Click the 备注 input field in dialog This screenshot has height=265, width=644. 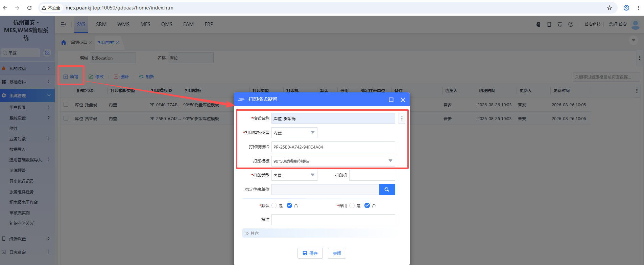pos(333,220)
